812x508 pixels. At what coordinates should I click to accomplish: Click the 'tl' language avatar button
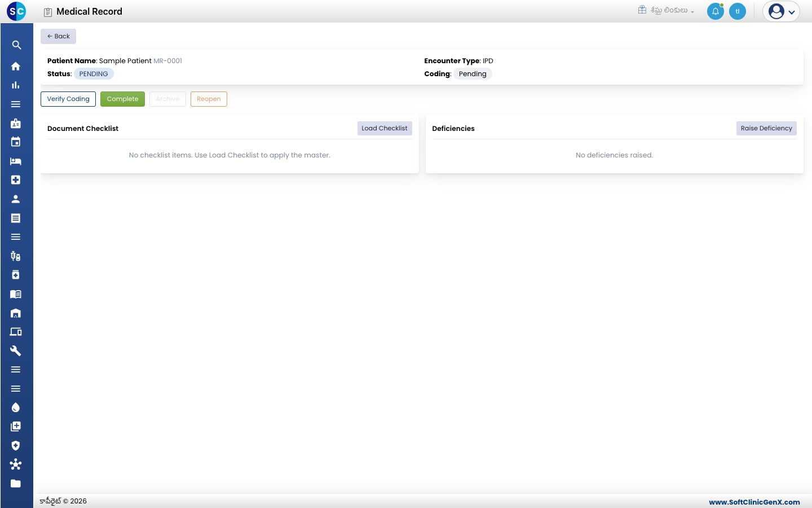pyautogui.click(x=738, y=11)
